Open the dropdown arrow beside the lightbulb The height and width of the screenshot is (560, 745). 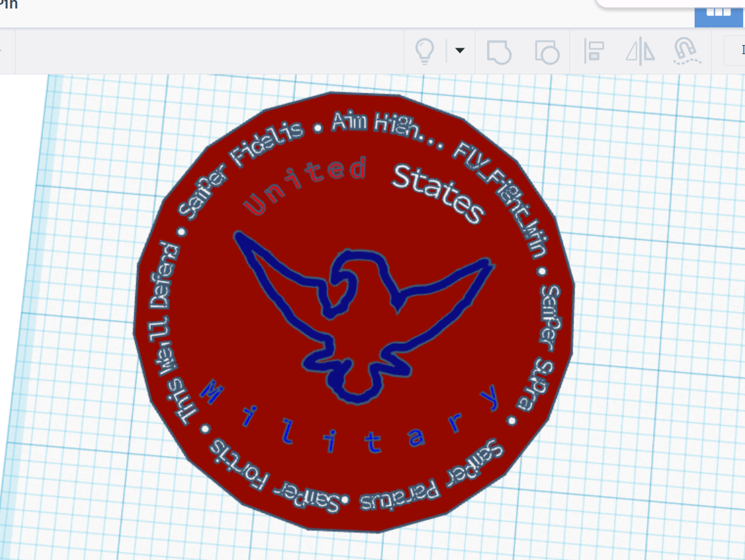click(460, 50)
